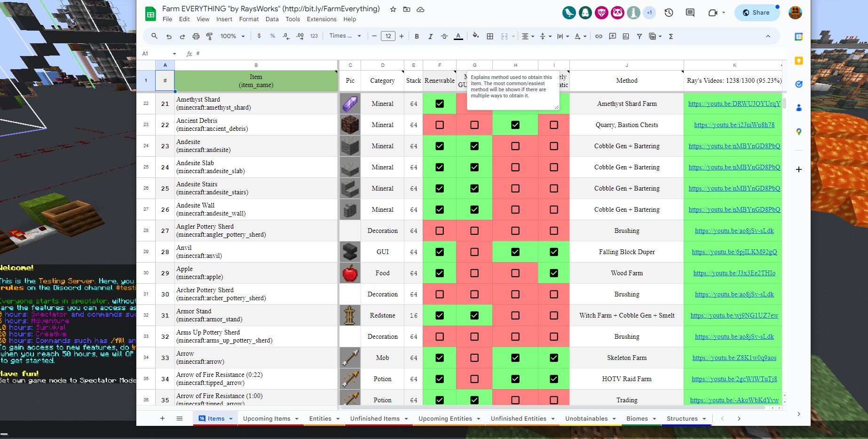Apply strikethrough formatting
This screenshot has height=439, width=868.
pos(444,36)
